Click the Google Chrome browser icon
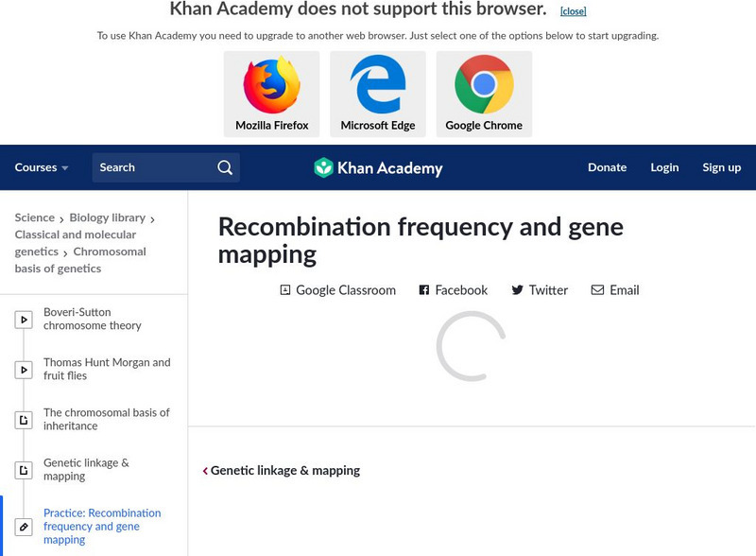 pos(484,85)
